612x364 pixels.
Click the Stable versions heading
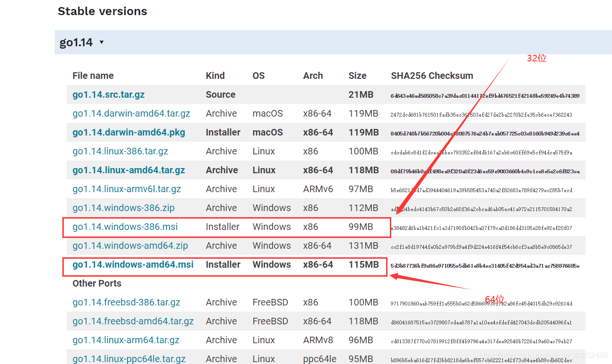103,11
